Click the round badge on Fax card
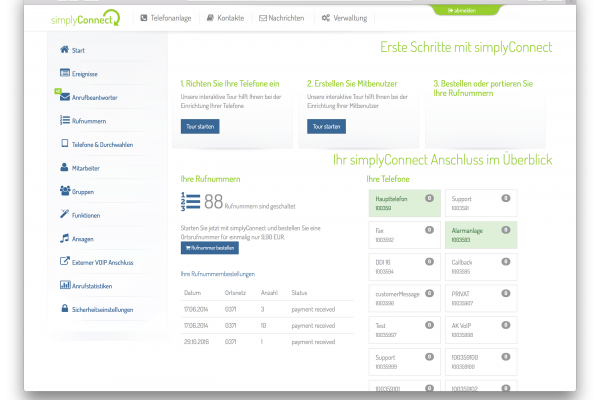 click(x=429, y=230)
